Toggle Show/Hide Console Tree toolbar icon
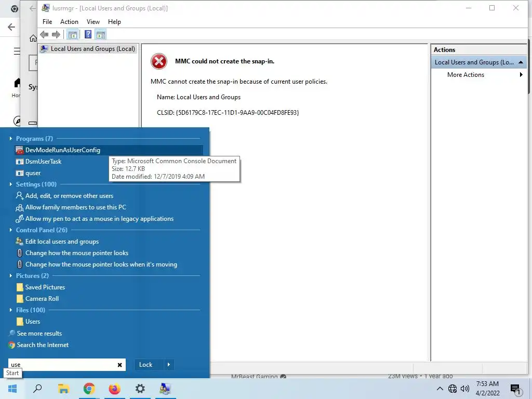Screen dimensions: 532x399 pyautogui.click(x=72, y=34)
